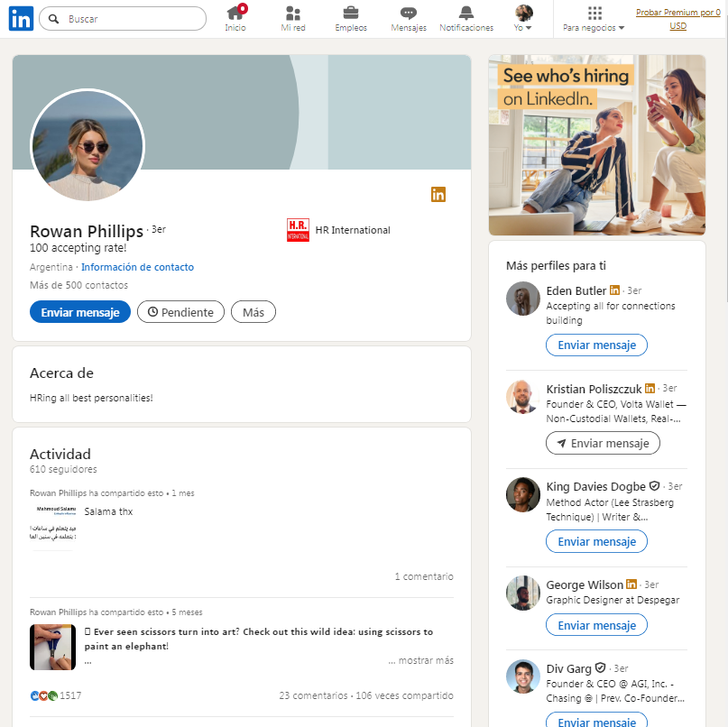Click the Actividad heading
Image resolution: width=728 pixels, height=727 pixels.
(60, 454)
